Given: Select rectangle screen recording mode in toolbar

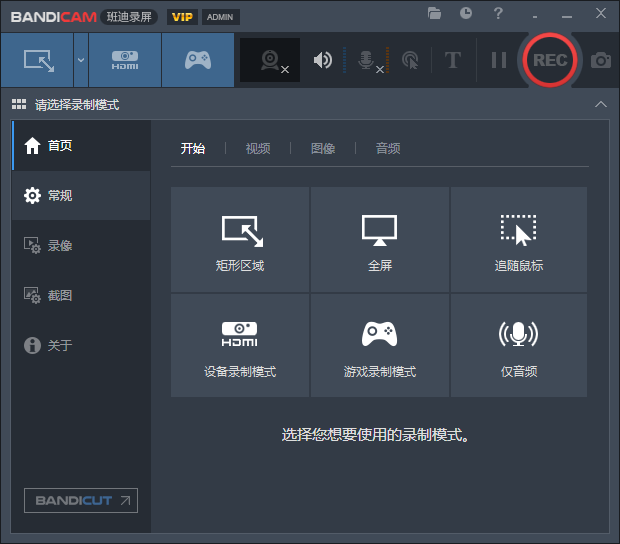Looking at the screenshot, I should (x=38, y=60).
